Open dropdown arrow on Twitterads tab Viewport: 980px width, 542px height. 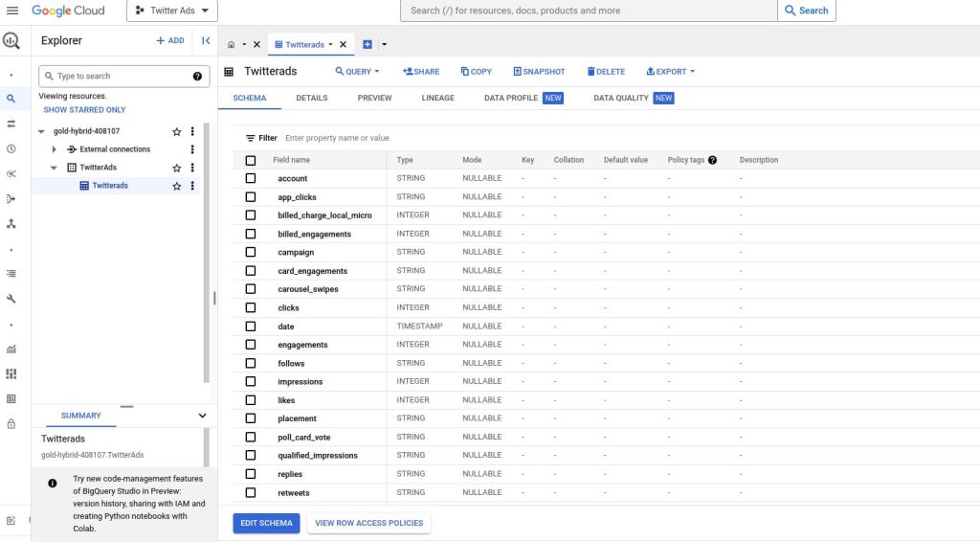[x=330, y=44]
